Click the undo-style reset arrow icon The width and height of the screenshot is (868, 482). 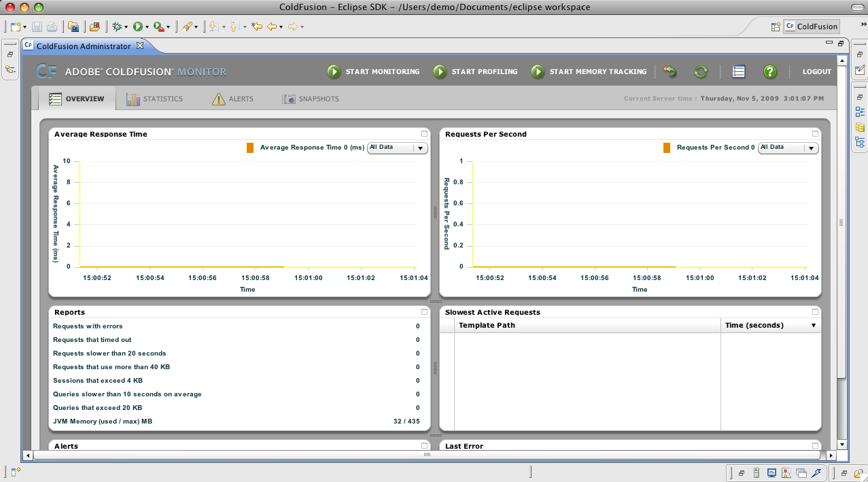[670, 71]
